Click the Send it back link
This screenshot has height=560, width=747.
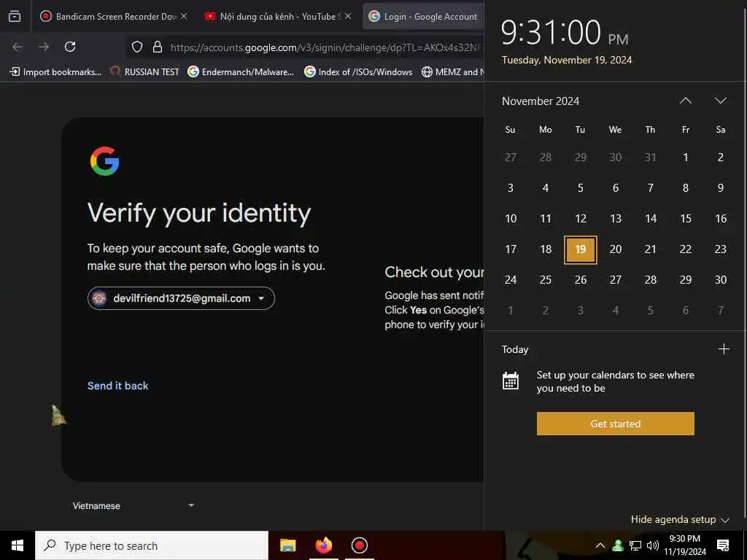tap(117, 386)
